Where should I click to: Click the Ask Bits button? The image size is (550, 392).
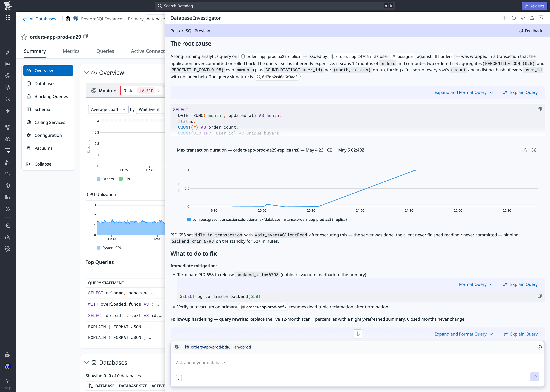coord(534,6)
